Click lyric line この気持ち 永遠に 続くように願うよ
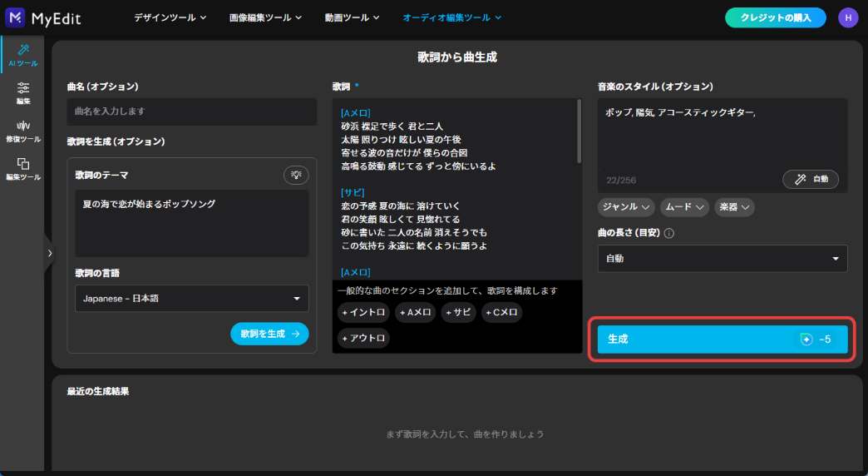The image size is (868, 476). [414, 246]
